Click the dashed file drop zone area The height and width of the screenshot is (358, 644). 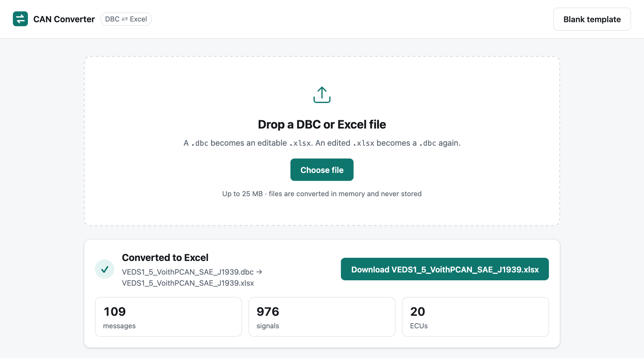click(x=322, y=141)
